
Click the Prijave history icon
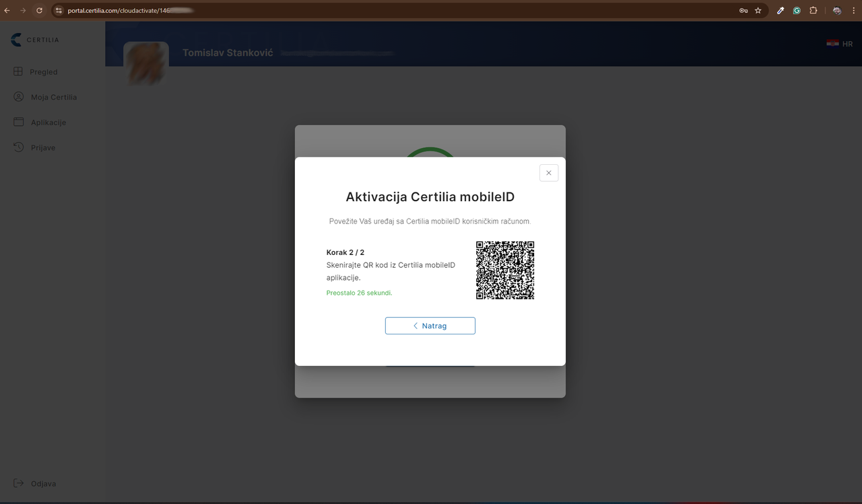(18, 147)
